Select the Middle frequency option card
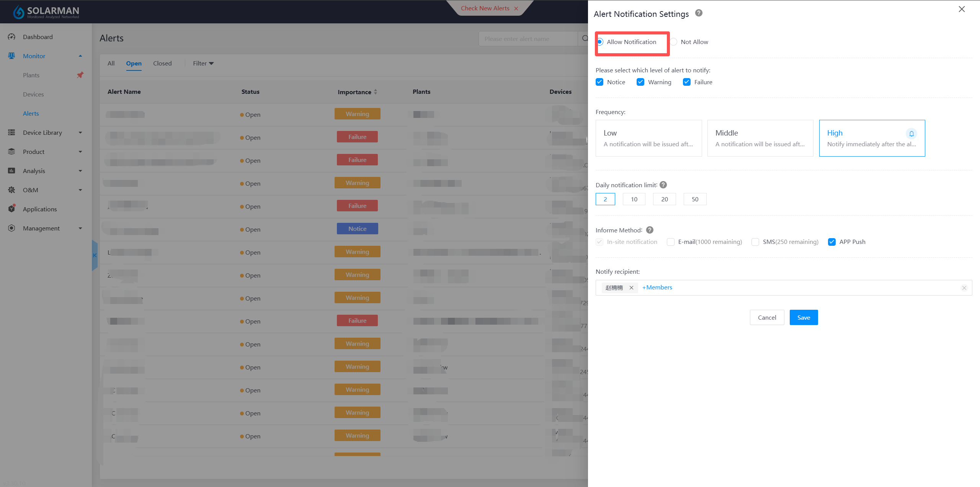980x487 pixels. pyautogui.click(x=760, y=138)
